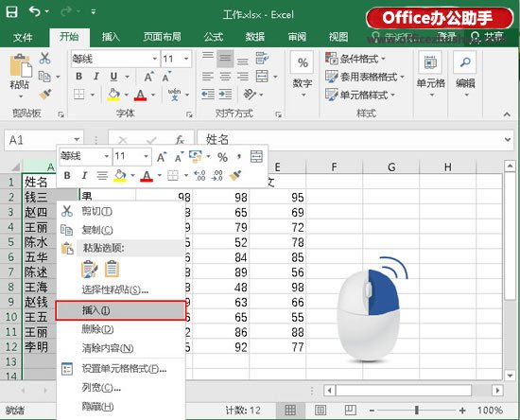Screen dimensions: 520x420
Task: Copy selection using ribbon copy icon
Action: pos(44,77)
